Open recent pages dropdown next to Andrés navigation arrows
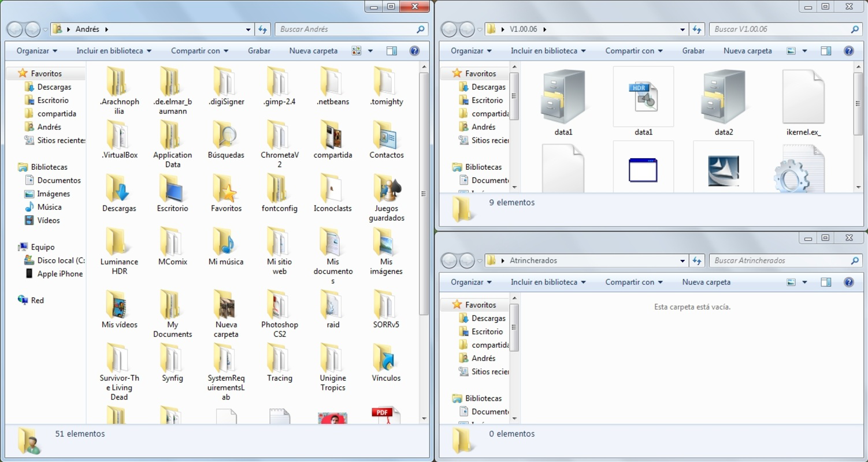868x462 pixels. [x=45, y=29]
